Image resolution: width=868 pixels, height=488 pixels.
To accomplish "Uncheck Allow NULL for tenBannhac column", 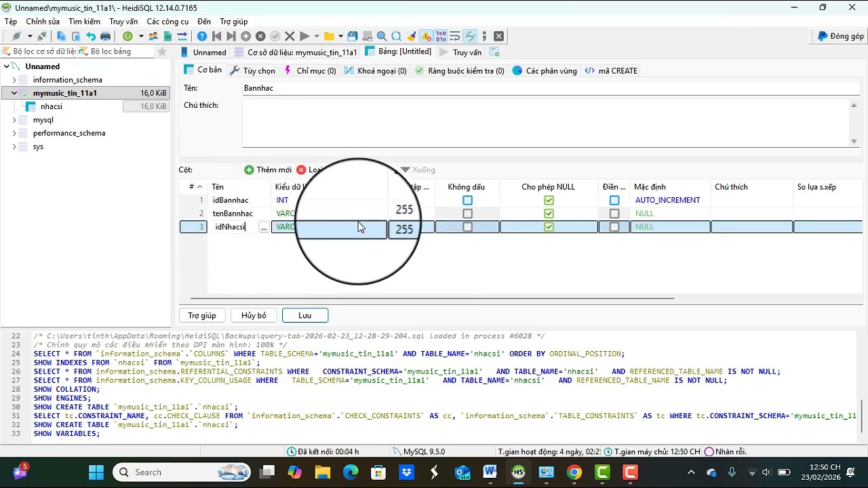I will click(x=549, y=213).
